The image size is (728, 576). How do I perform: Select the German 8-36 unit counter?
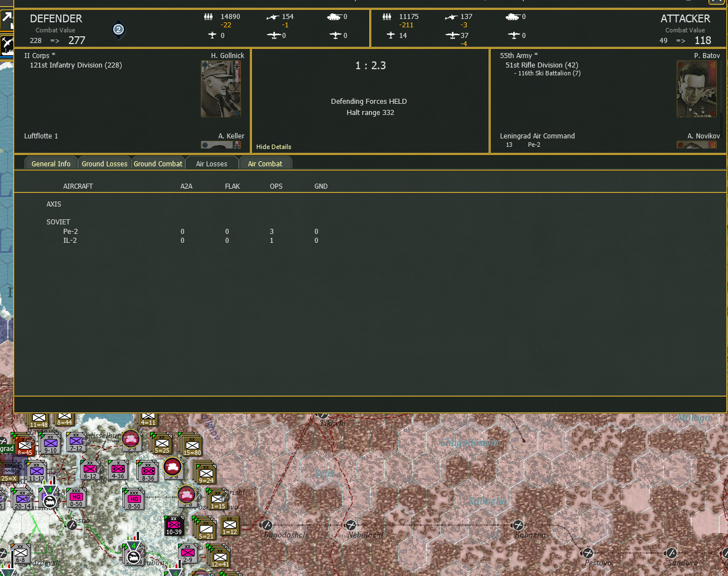click(x=148, y=472)
